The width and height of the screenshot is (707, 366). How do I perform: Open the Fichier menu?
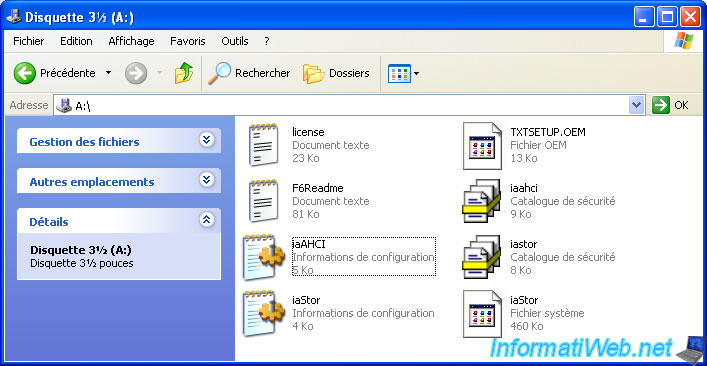tap(28, 41)
